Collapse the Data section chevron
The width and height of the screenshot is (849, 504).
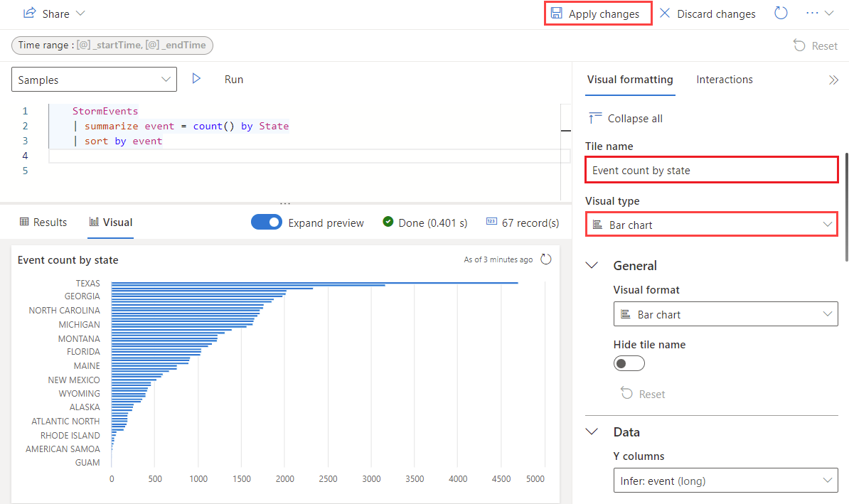pyautogui.click(x=592, y=431)
